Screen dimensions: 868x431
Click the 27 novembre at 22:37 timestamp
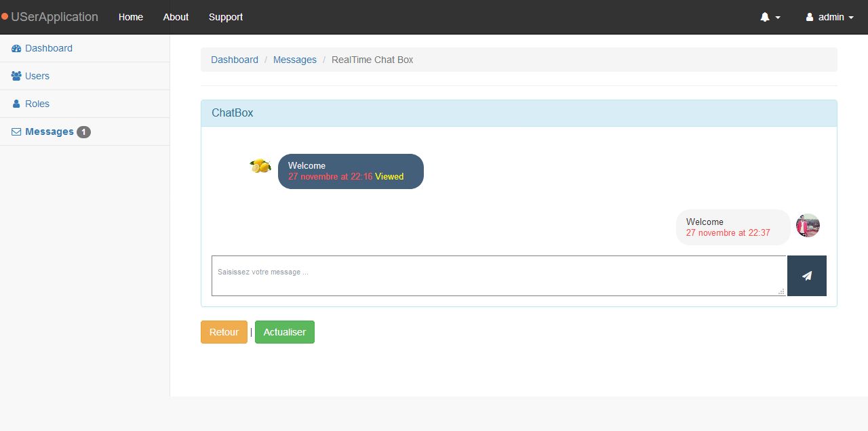pyautogui.click(x=728, y=232)
